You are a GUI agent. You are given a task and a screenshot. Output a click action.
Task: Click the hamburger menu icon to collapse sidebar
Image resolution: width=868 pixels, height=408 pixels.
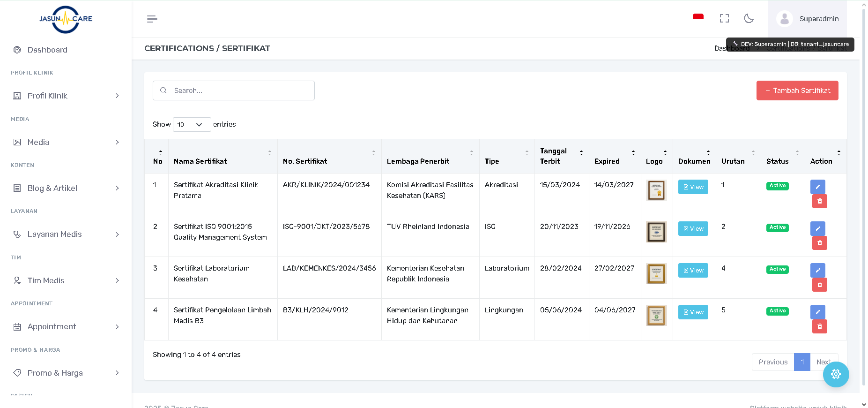pyautogui.click(x=152, y=19)
